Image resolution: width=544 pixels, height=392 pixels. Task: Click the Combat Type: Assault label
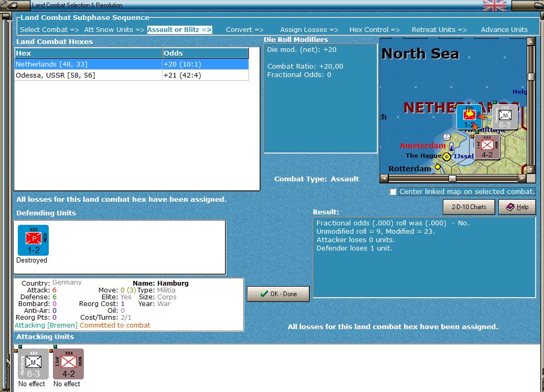[x=317, y=179]
